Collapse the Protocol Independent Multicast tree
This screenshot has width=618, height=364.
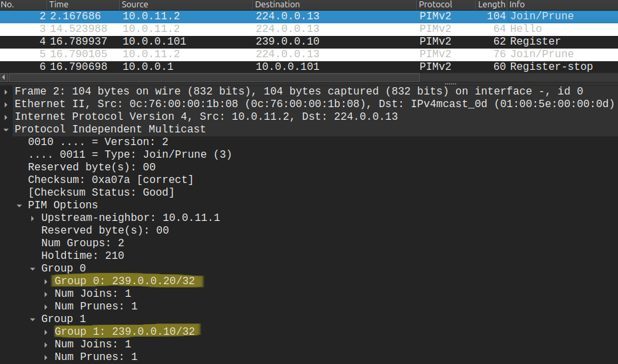point(7,129)
